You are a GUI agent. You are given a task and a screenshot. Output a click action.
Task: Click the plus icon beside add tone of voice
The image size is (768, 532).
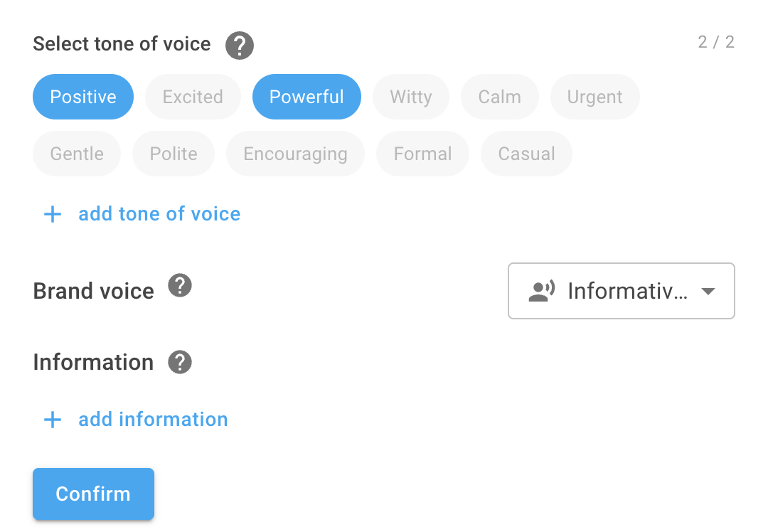(53, 214)
